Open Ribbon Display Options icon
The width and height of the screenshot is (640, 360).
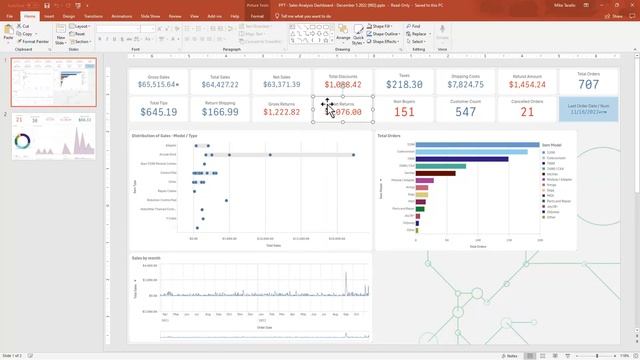coord(587,5)
